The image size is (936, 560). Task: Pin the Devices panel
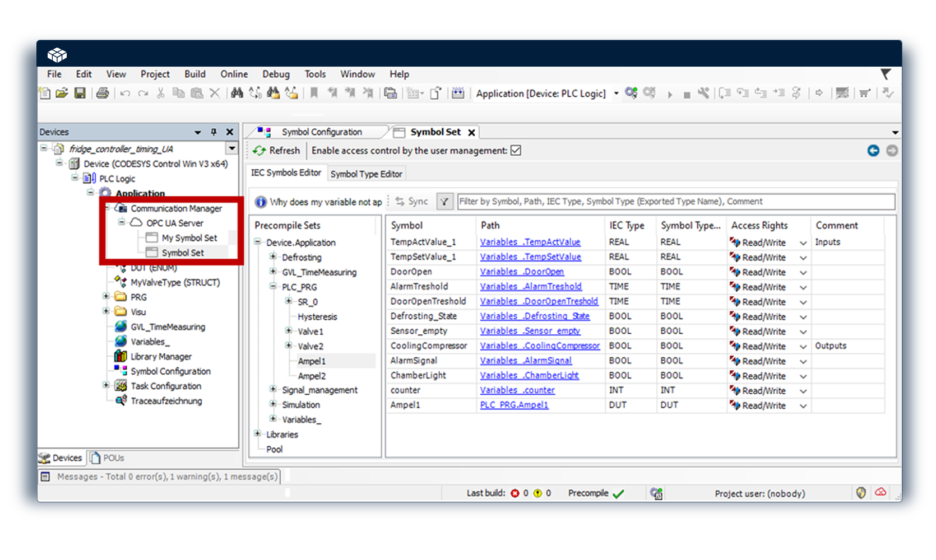214,132
